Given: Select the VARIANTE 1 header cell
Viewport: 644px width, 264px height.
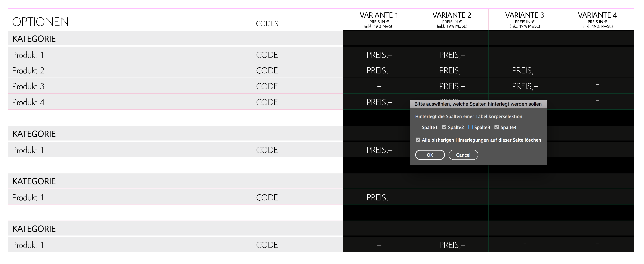Looking at the screenshot, I should tap(379, 20).
